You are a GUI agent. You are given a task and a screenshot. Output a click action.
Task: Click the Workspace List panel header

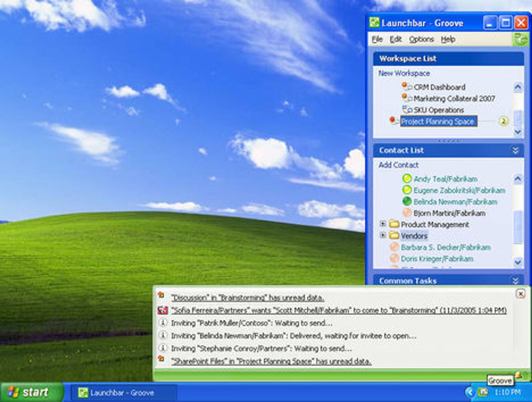point(448,58)
